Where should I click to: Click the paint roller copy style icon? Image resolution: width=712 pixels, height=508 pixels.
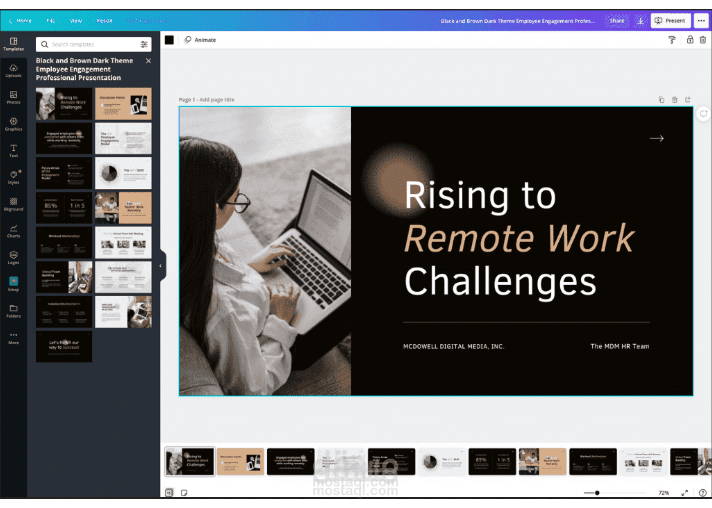tap(672, 40)
